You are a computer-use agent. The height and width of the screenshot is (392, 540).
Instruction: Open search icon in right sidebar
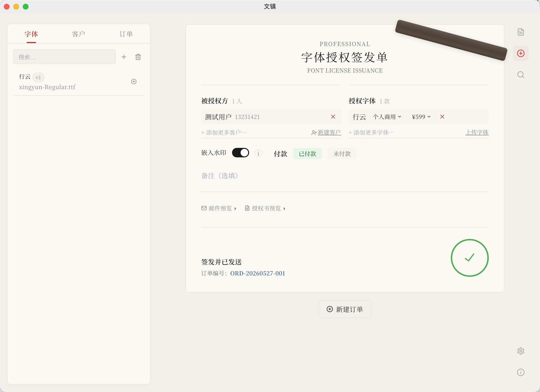(521, 75)
